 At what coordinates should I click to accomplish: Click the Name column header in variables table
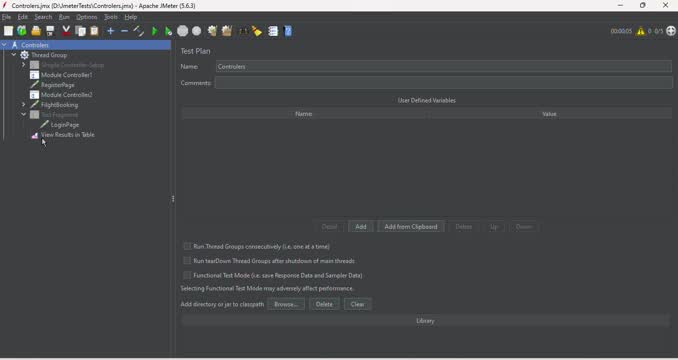tap(303, 114)
